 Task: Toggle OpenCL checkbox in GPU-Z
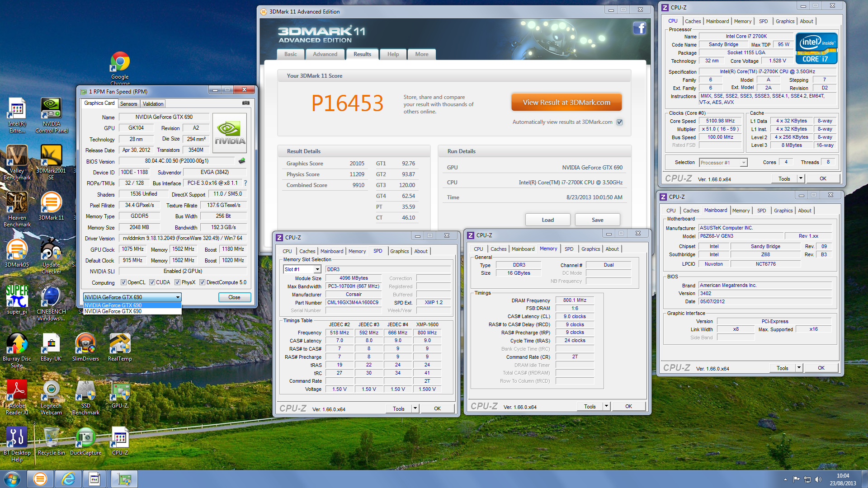[123, 282]
